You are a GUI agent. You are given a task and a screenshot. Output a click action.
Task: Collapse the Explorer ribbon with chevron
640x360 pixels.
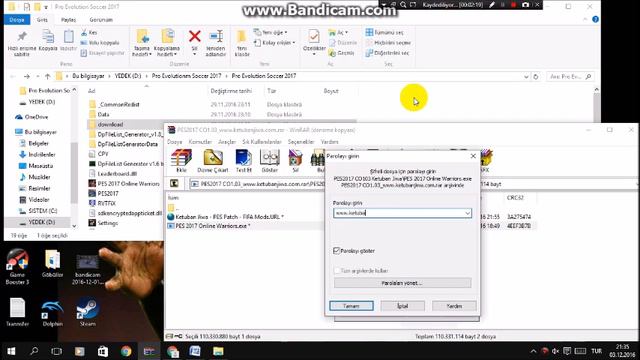(x=585, y=19)
